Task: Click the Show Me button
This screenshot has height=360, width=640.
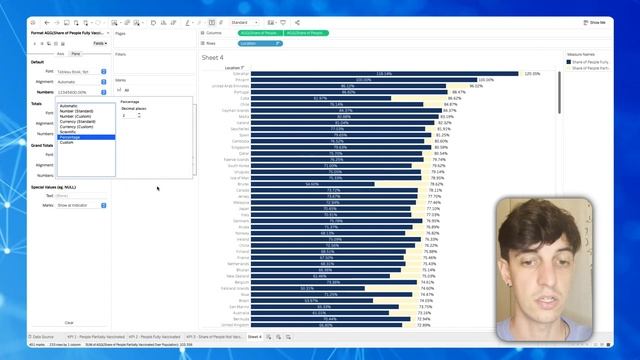Action: 595,23
